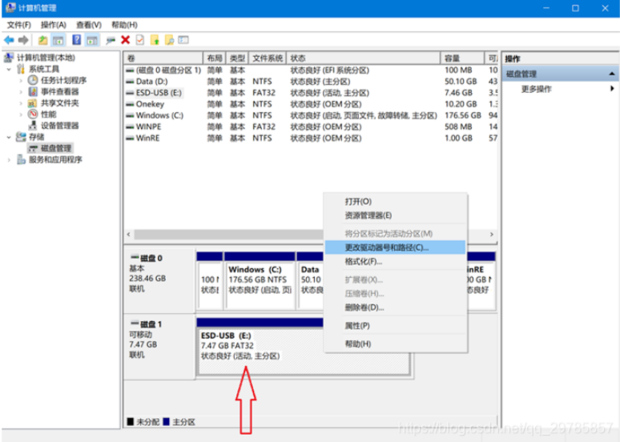
Task: Click the Back arrow toolbar icon
Action: pyautogui.click(x=9, y=40)
